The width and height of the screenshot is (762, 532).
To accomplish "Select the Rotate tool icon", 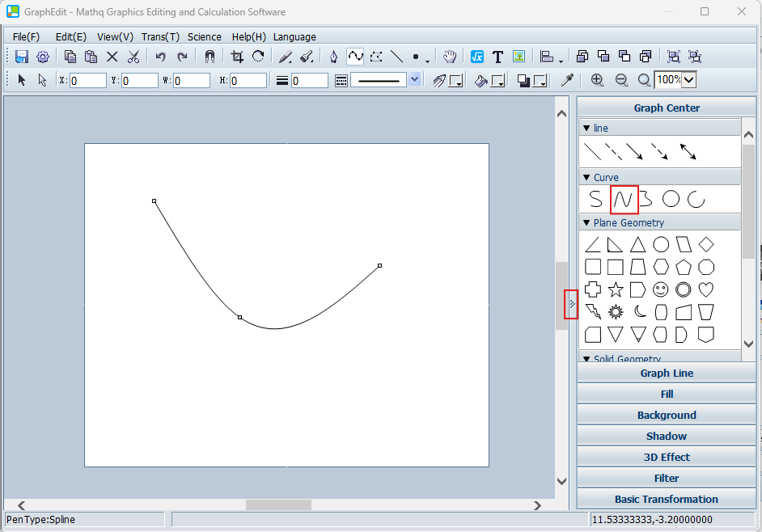I will pos(258,57).
